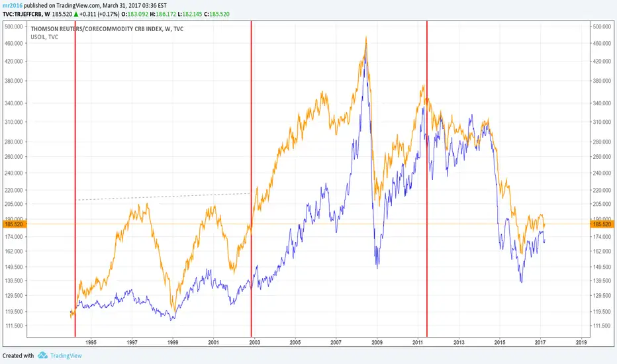Viewport: 617px width, 364px height.
Task: Click the TradingView cloud logo icon
Action: (x=42, y=355)
